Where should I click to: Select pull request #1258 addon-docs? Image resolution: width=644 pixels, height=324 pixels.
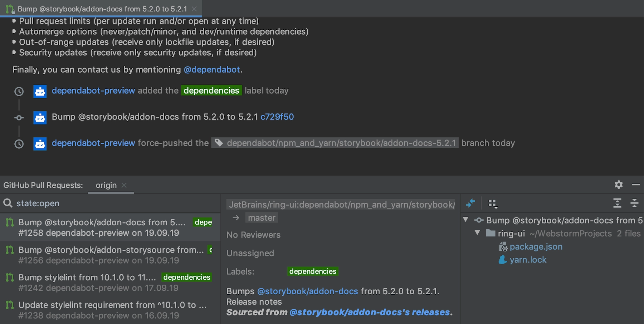pos(110,227)
